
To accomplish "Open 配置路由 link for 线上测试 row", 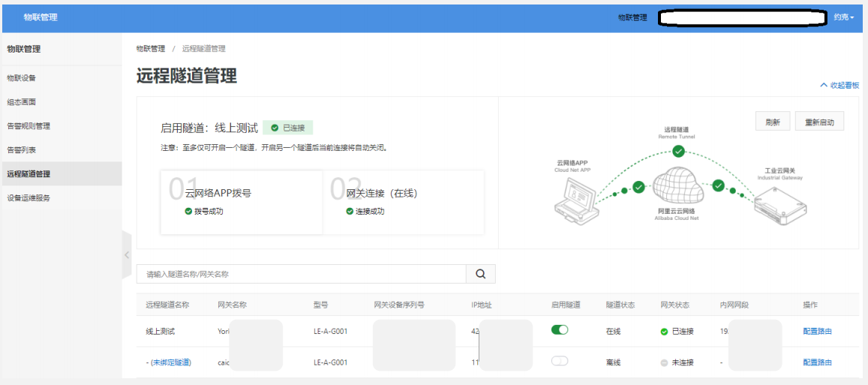I will (x=817, y=331).
